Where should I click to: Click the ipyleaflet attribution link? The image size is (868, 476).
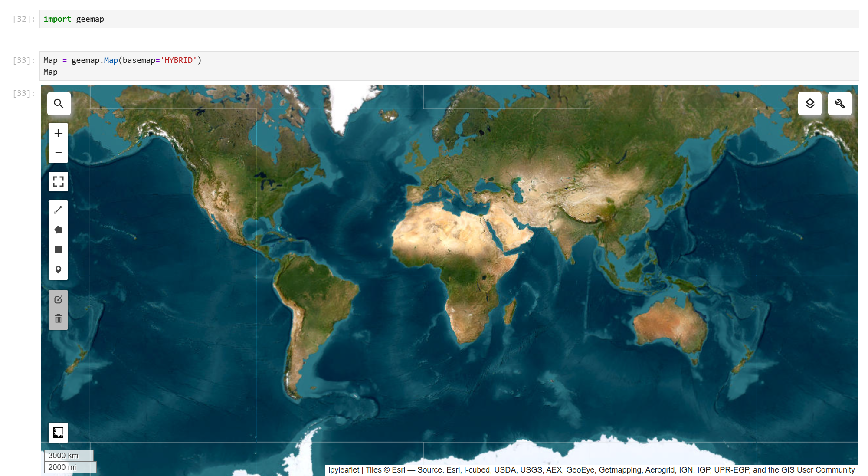(x=344, y=470)
